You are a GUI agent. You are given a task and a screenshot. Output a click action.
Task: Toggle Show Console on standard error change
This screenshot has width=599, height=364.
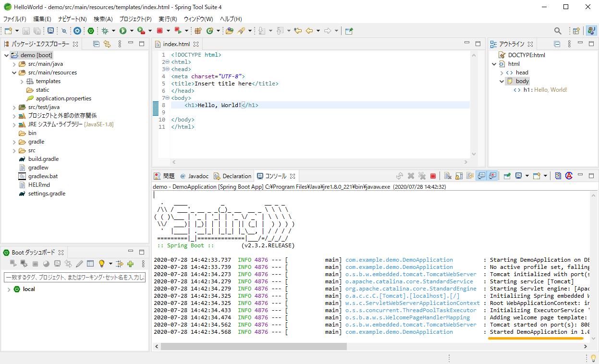tap(492, 176)
